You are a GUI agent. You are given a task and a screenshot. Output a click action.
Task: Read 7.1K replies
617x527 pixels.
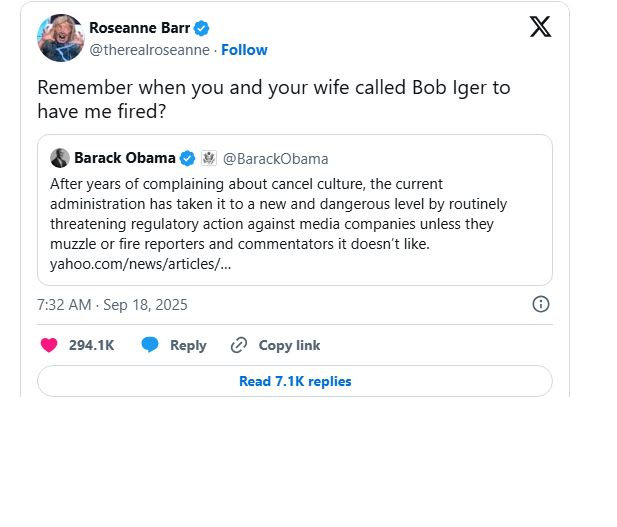click(x=295, y=381)
